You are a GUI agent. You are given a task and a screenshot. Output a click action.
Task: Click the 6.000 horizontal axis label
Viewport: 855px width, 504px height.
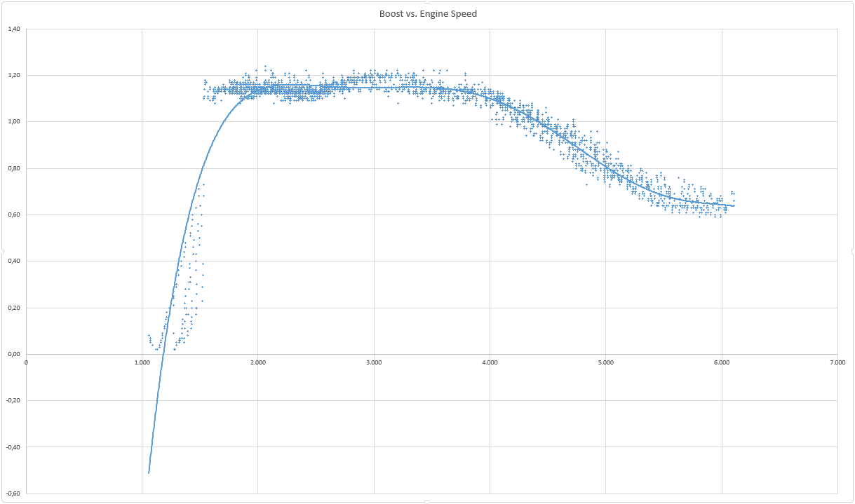pyautogui.click(x=722, y=362)
